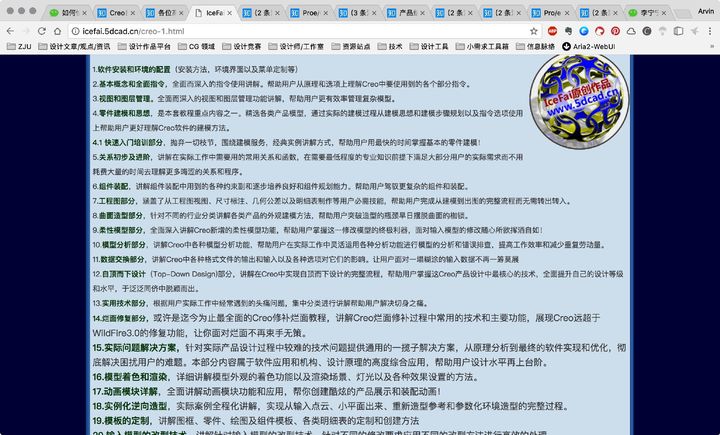Click the heading 17.动画模块详解
Screen dimensions: 720x435
click(x=125, y=392)
